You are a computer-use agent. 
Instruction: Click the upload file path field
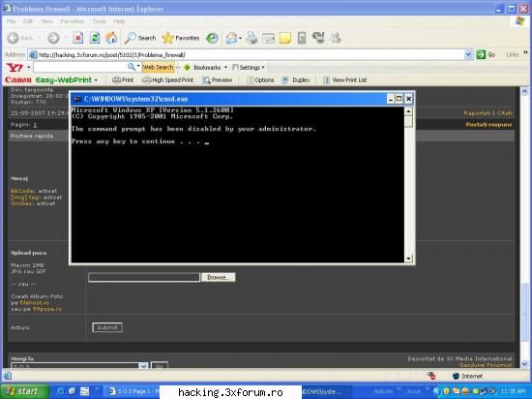(144, 277)
